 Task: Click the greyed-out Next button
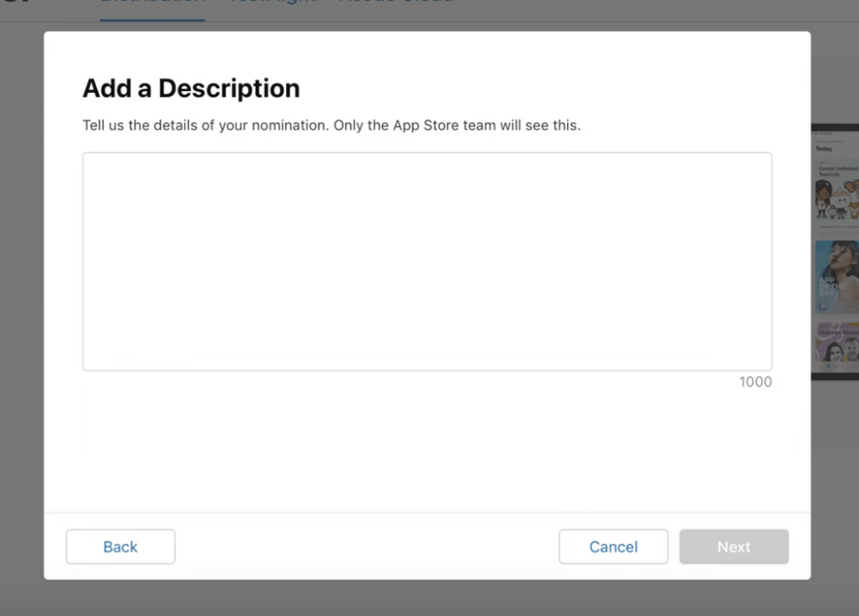(734, 546)
